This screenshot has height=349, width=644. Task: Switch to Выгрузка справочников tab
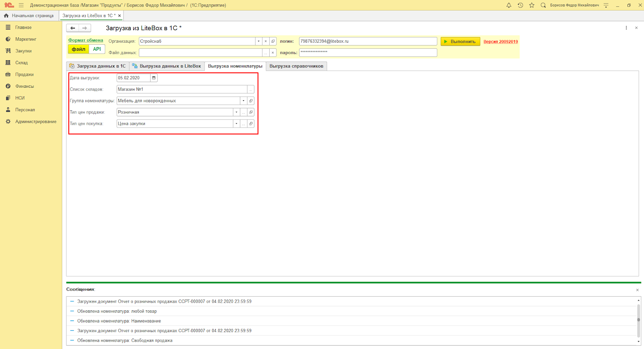(296, 66)
